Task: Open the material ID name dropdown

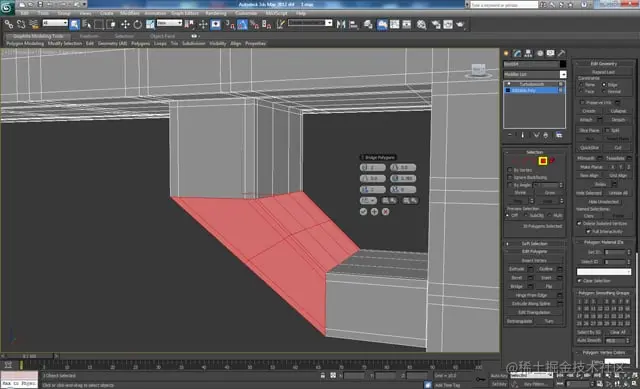Action: click(604, 272)
